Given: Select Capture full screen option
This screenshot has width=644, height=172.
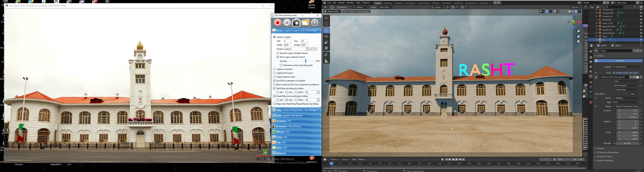Looking at the screenshot, I should (275, 73).
